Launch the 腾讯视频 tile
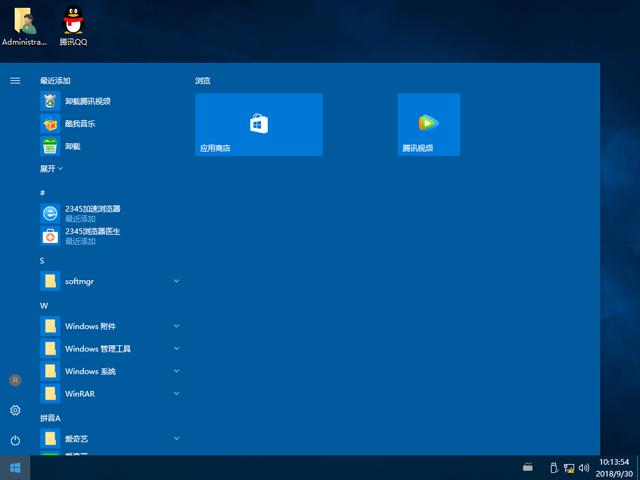The width and height of the screenshot is (640, 480). point(428,124)
